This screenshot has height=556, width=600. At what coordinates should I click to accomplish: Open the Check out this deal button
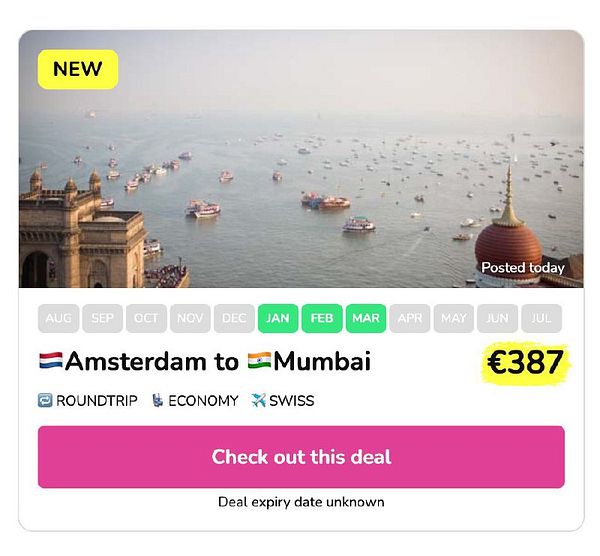pyautogui.click(x=301, y=457)
